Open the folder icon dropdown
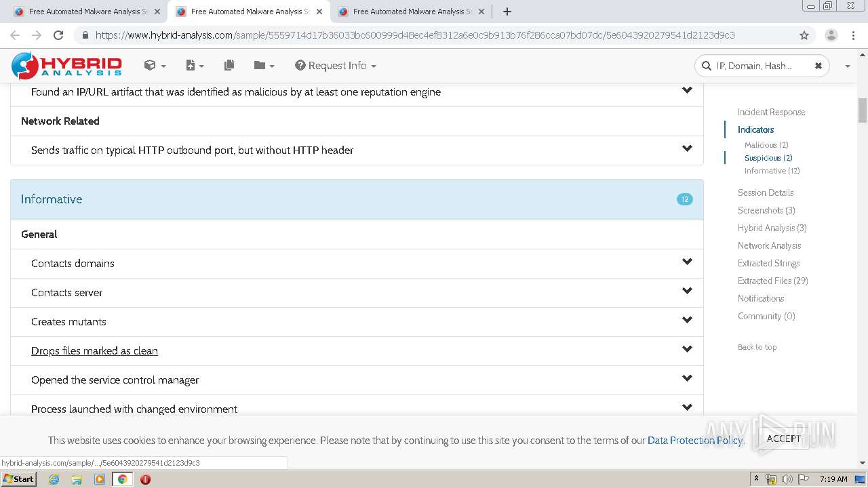Viewport: 868px width, 488px height. tap(264, 66)
